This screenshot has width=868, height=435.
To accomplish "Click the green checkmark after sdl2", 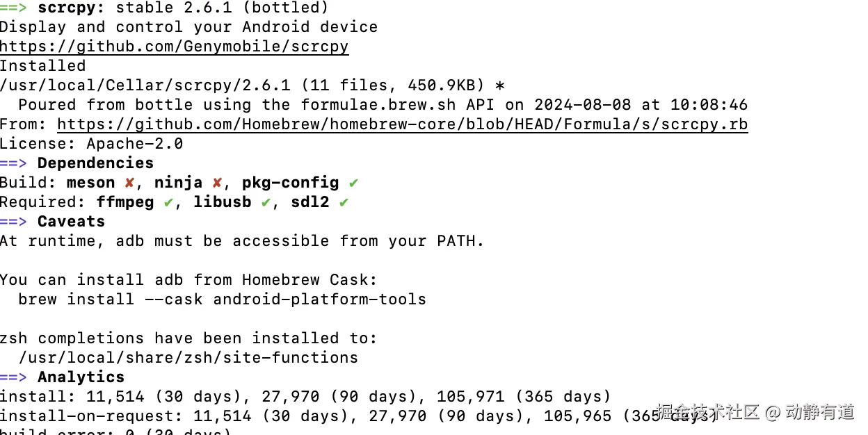I will (344, 202).
